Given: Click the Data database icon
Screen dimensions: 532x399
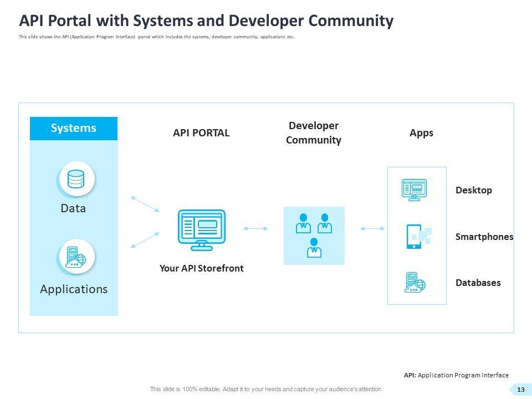Looking at the screenshot, I should click(76, 180).
